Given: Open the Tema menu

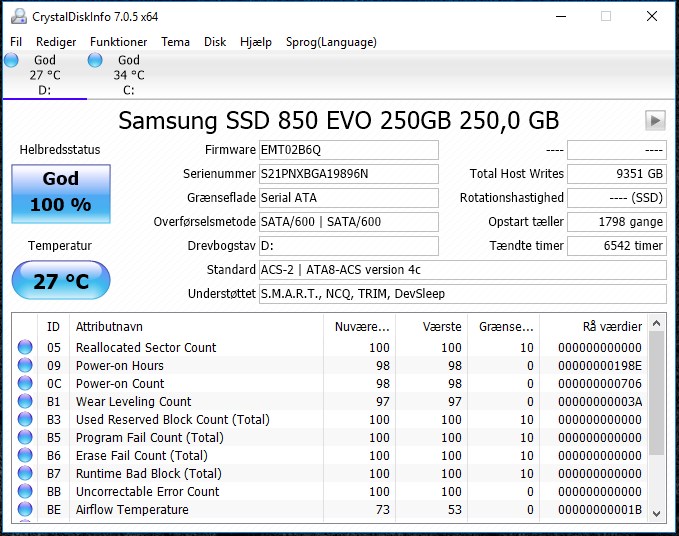Looking at the screenshot, I should click(175, 42).
